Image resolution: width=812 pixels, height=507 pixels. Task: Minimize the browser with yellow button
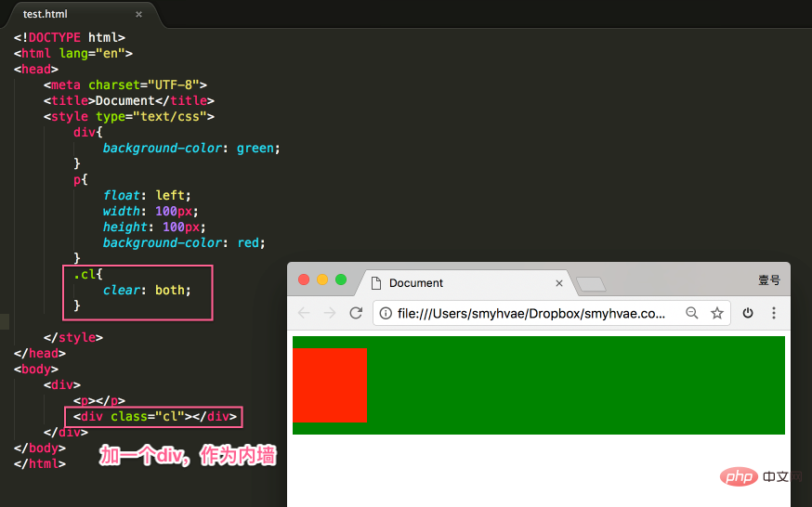click(322, 279)
